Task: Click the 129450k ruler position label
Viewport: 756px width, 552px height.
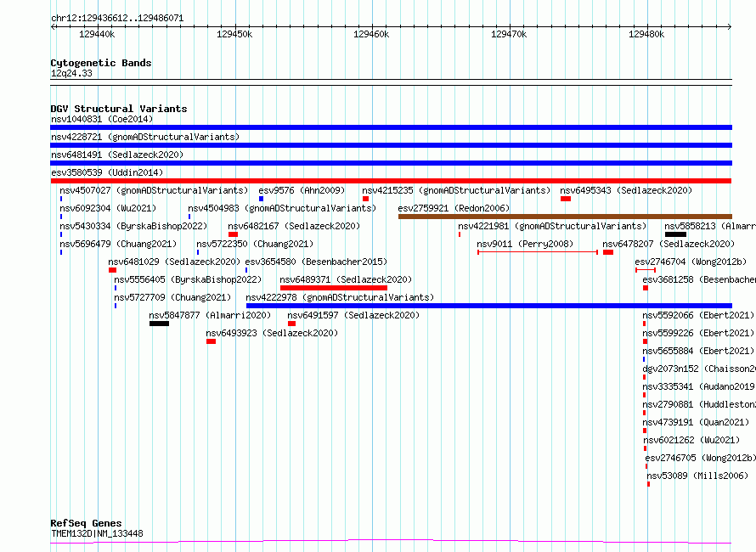Action: pos(234,34)
